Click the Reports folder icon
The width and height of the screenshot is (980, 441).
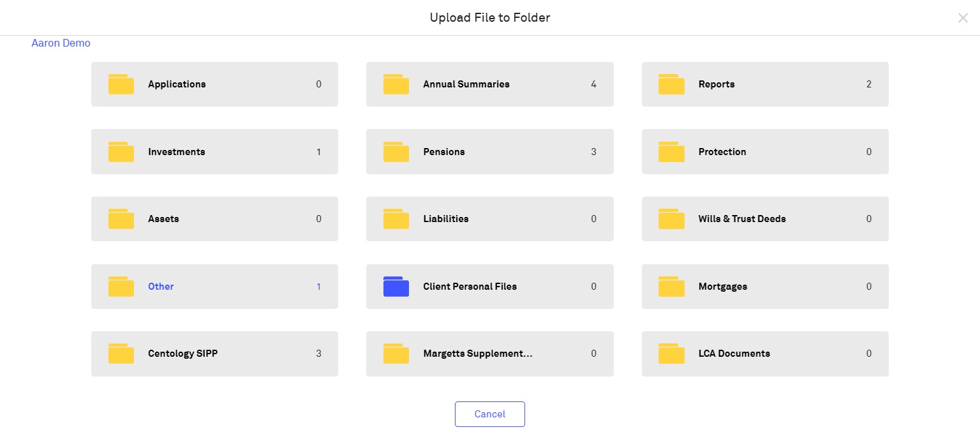pos(671,84)
